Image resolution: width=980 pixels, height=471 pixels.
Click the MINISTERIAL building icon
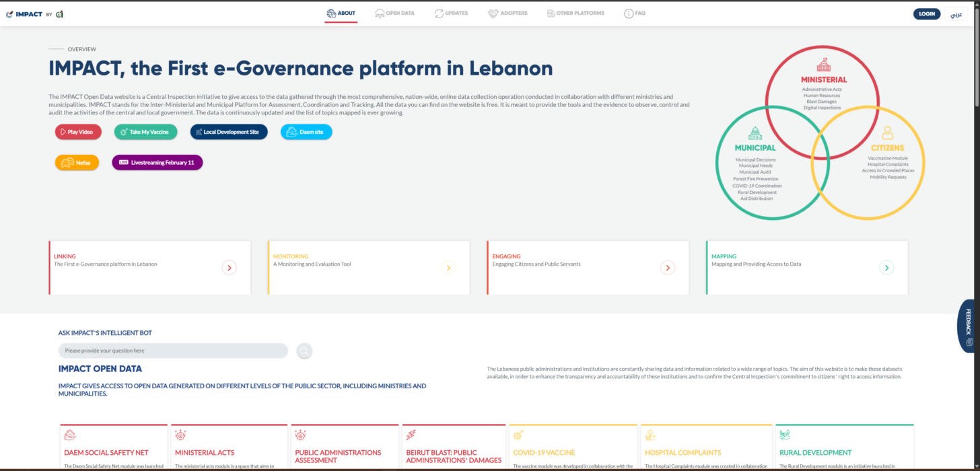click(824, 65)
